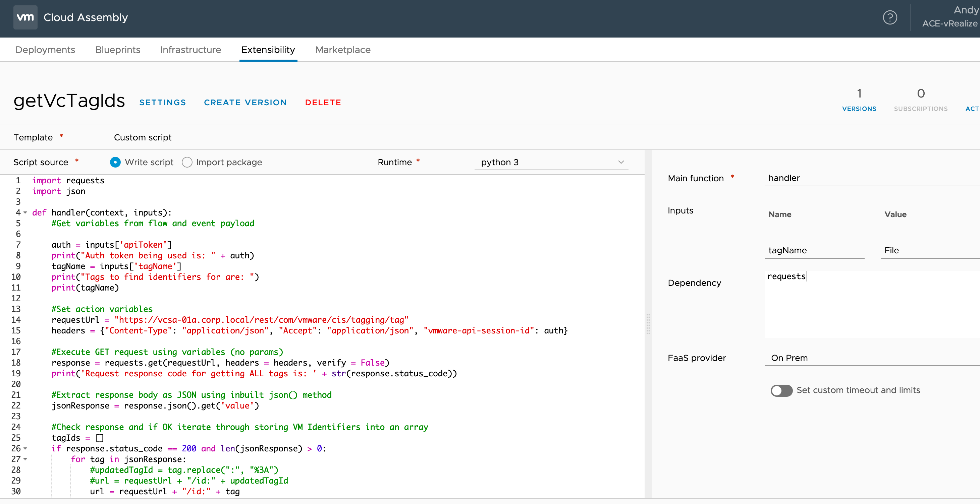Image resolution: width=980 pixels, height=504 pixels.
Task: Switch to the Blueprints tab
Action: [118, 50]
